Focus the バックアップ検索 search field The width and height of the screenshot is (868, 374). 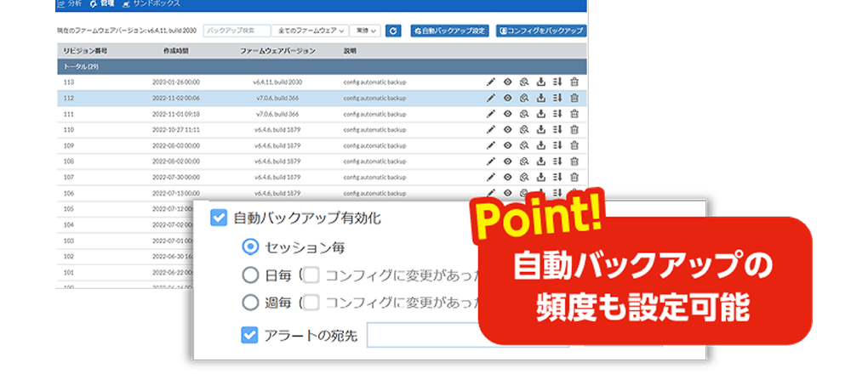pyautogui.click(x=237, y=31)
